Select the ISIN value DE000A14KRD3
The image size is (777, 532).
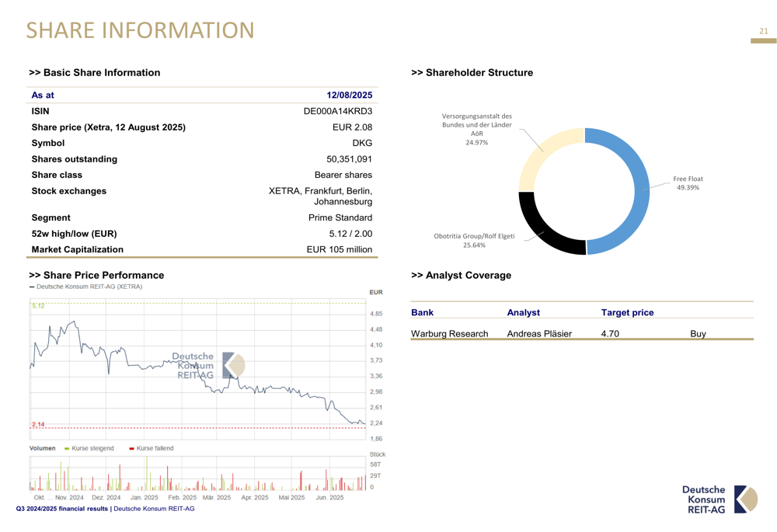click(x=338, y=112)
